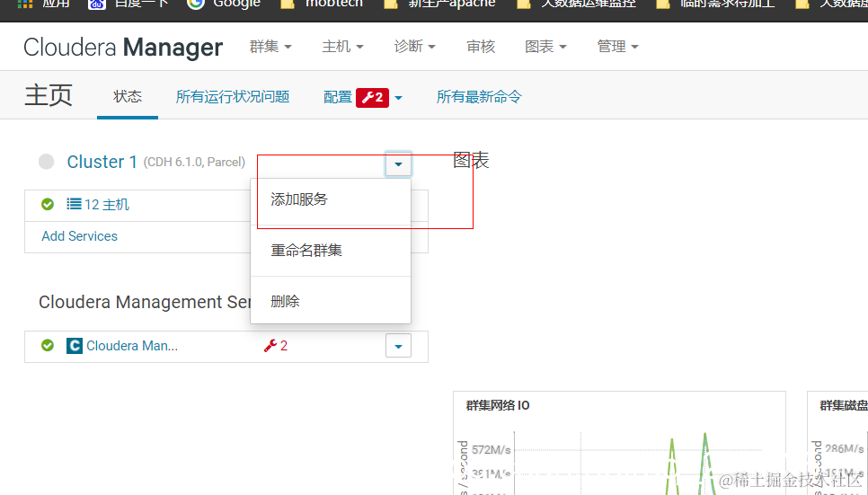Click the 图表 section heading

[x=471, y=161]
